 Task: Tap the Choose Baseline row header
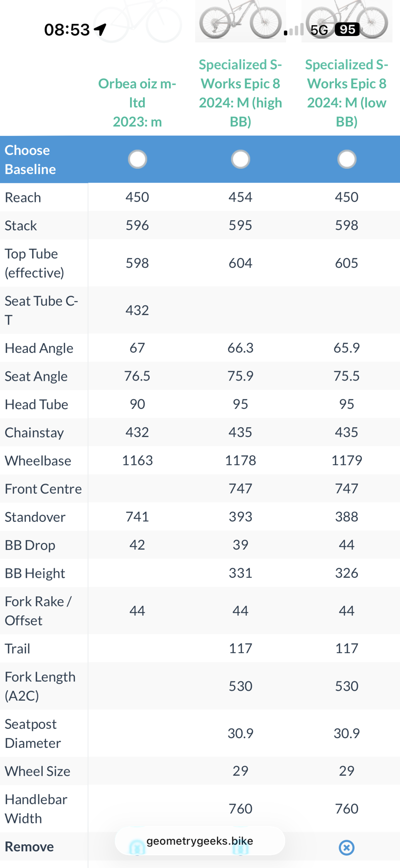point(30,159)
